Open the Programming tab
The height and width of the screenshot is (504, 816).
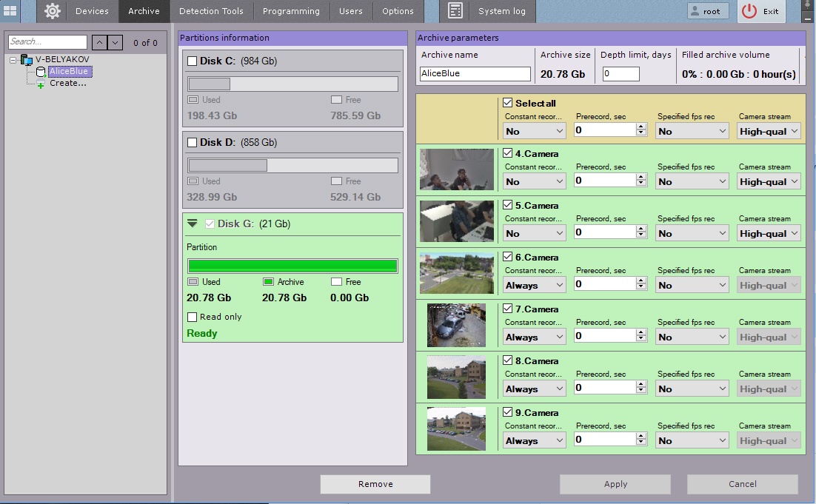[x=291, y=11]
